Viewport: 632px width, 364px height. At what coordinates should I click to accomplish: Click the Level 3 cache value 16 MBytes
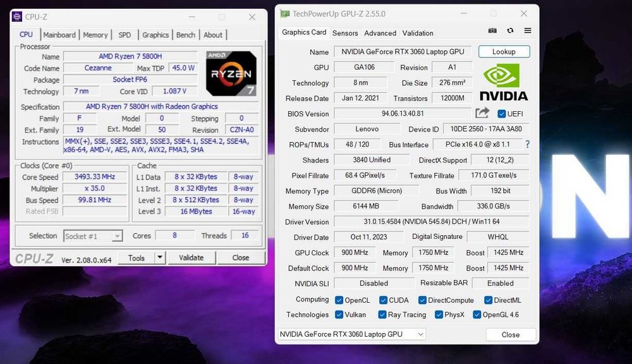[196, 211]
